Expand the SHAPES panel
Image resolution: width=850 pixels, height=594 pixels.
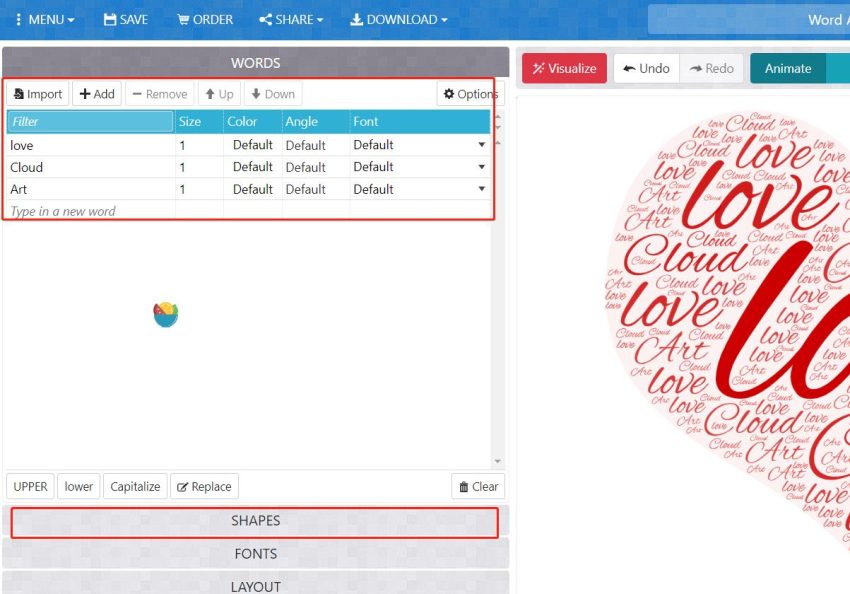(x=255, y=521)
